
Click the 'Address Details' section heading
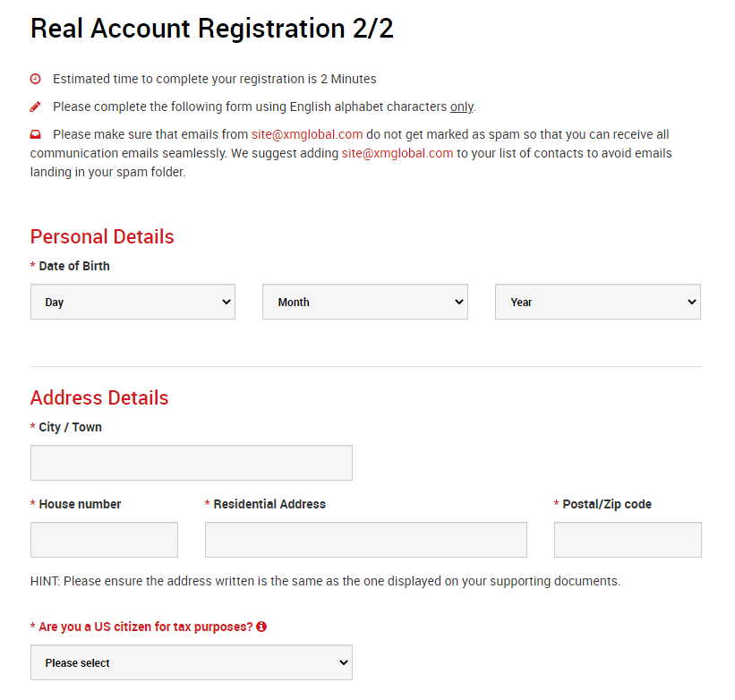pos(99,397)
